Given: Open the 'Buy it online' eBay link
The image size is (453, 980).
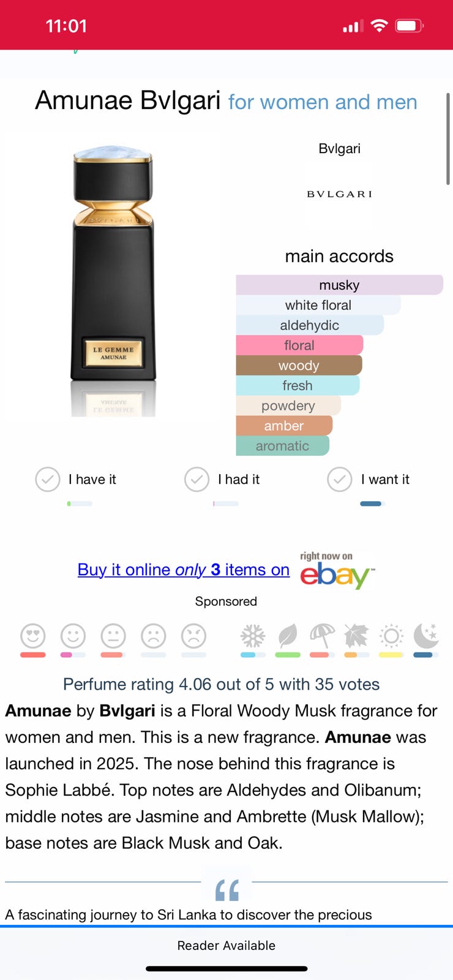Looking at the screenshot, I should tap(184, 570).
